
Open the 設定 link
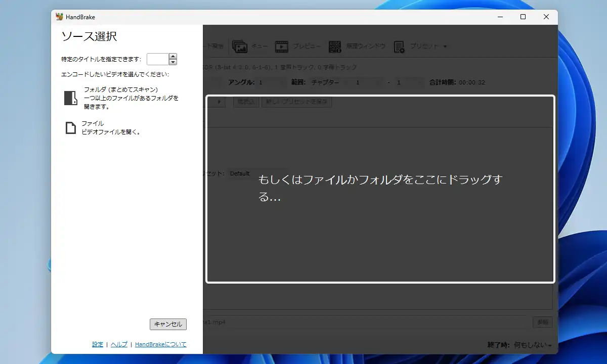click(98, 344)
